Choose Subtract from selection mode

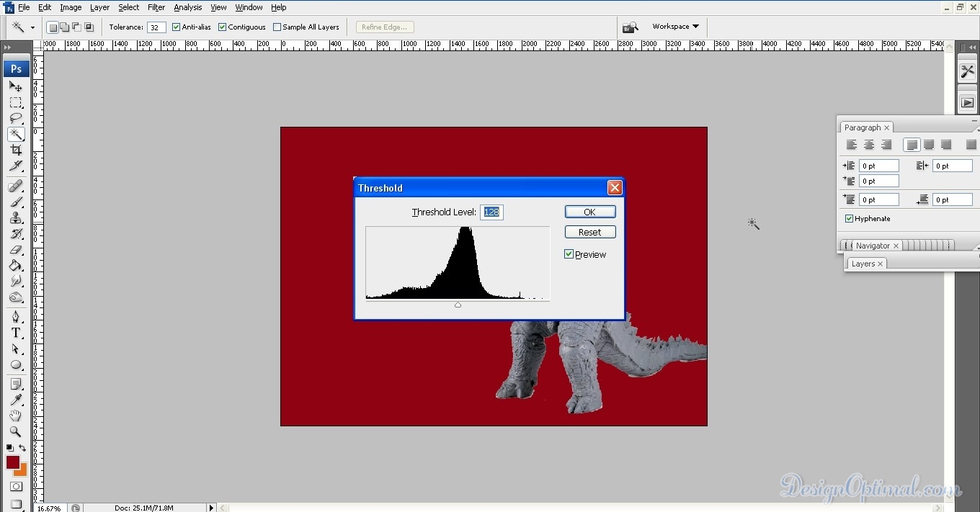[77, 27]
